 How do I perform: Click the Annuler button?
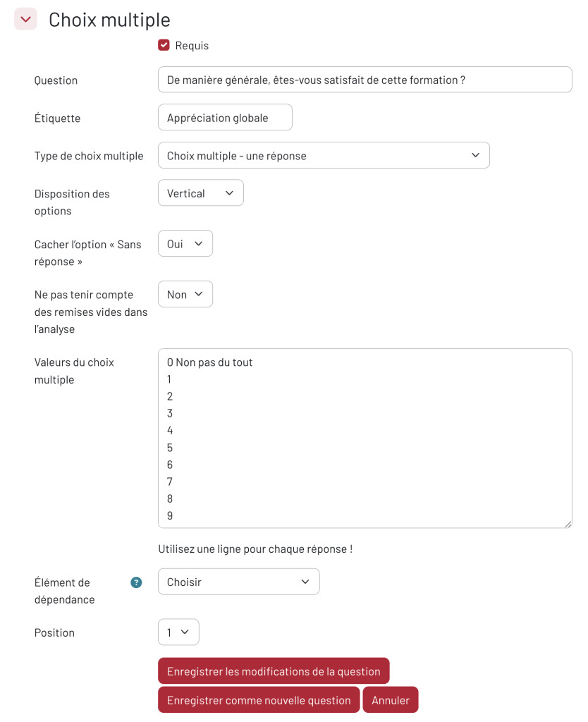[391, 700]
